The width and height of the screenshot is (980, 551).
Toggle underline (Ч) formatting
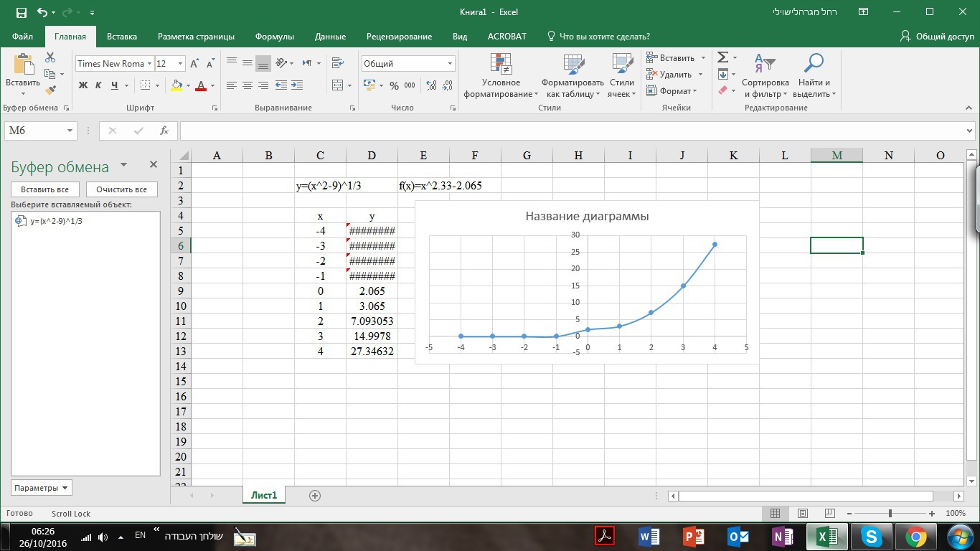click(x=114, y=85)
